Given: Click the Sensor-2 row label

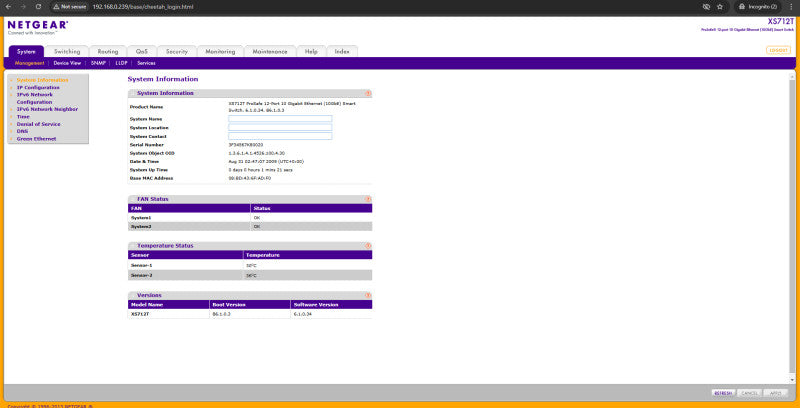Looking at the screenshot, I should (x=142, y=275).
